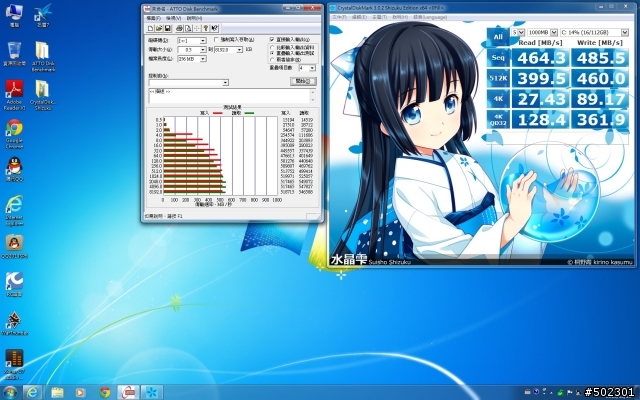Expand the C: 14% (16/112GB) drive dropdown

(x=625, y=32)
